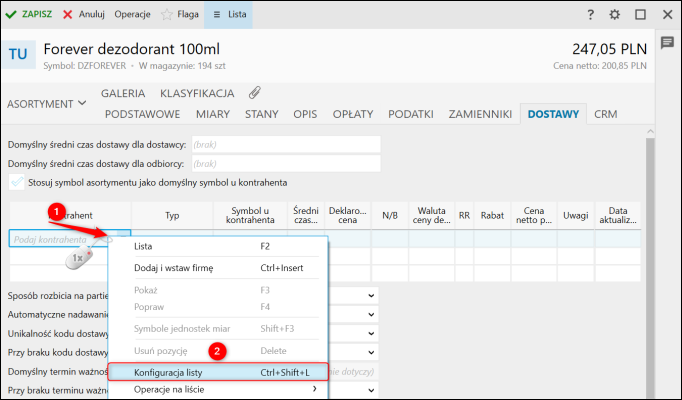
Task: Click the TU product avatar tile
Action: pos(18,54)
